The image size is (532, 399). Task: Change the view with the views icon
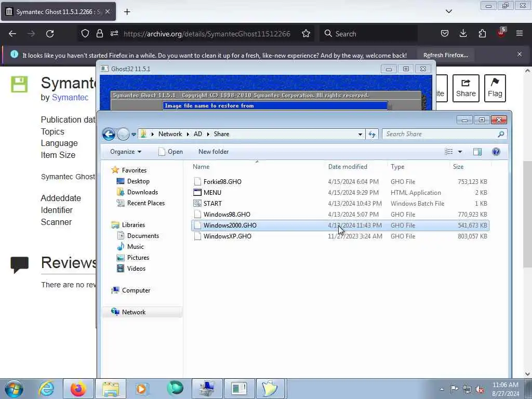tap(448, 152)
